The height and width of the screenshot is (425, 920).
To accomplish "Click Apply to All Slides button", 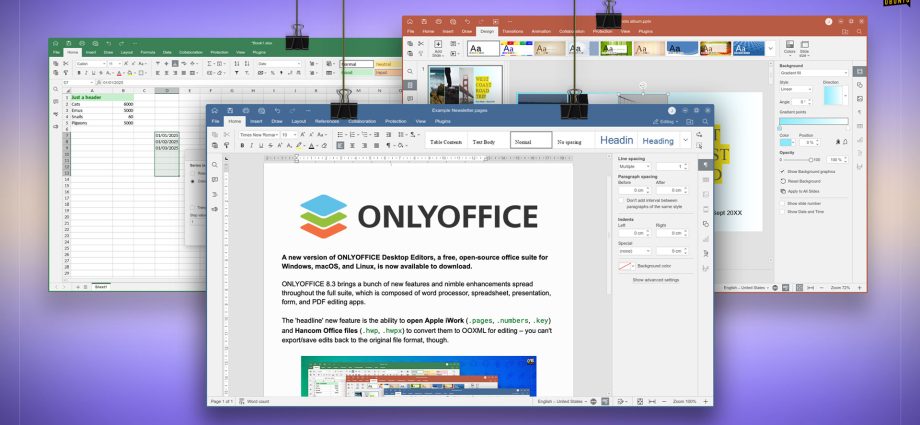I will (x=800, y=191).
